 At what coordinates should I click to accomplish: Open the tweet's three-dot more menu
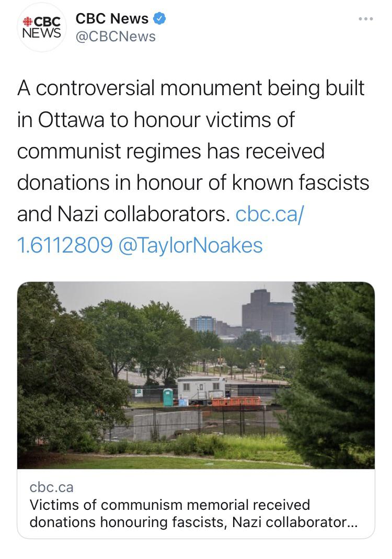[x=365, y=19]
